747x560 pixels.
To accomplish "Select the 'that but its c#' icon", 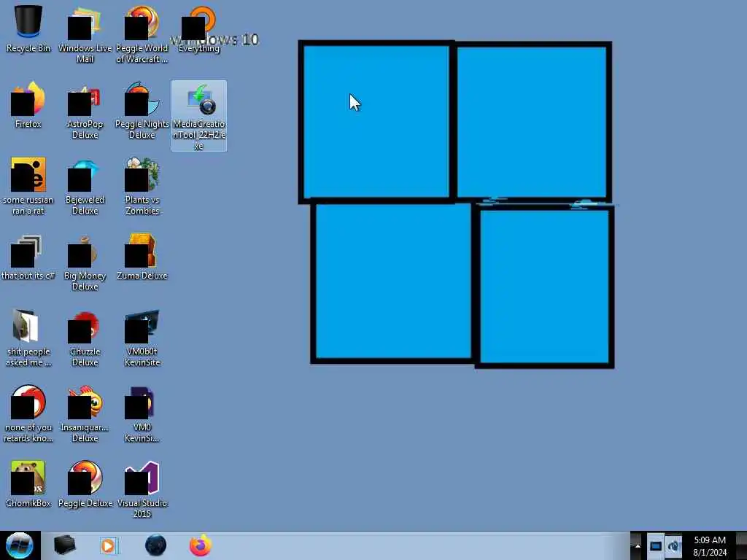I will pyautogui.click(x=28, y=257).
